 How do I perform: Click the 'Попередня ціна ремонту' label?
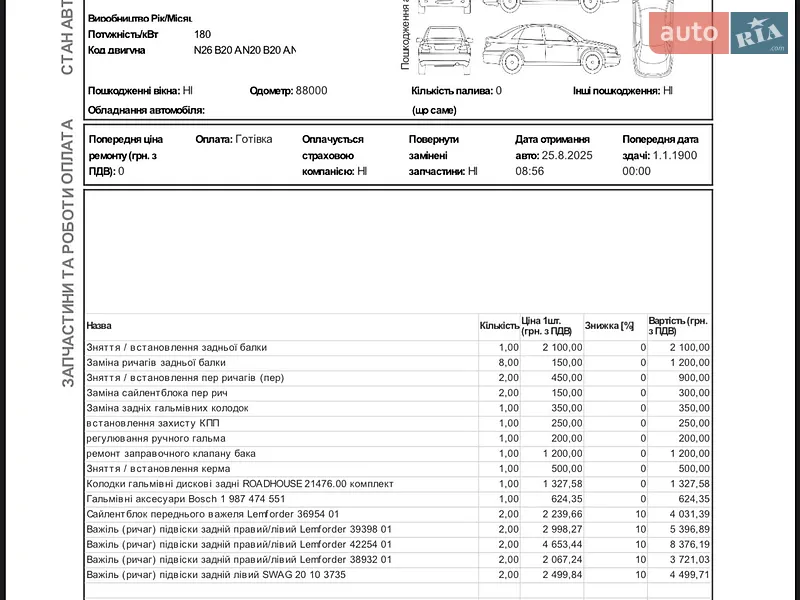click(x=126, y=155)
